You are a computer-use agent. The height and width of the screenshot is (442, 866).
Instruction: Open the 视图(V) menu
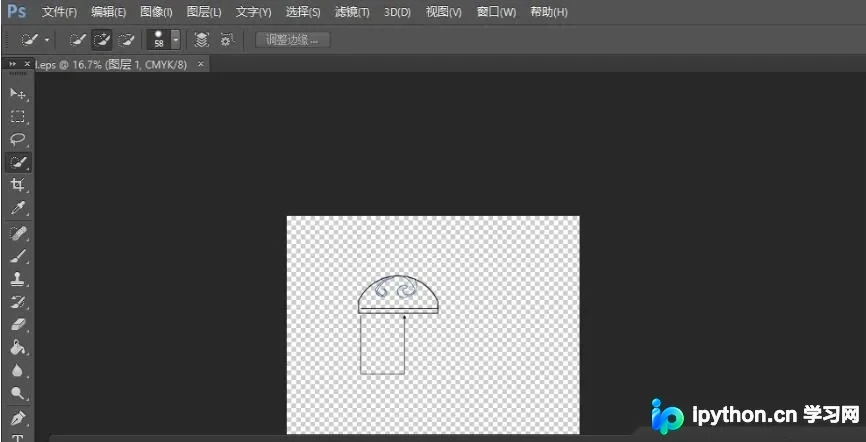443,12
